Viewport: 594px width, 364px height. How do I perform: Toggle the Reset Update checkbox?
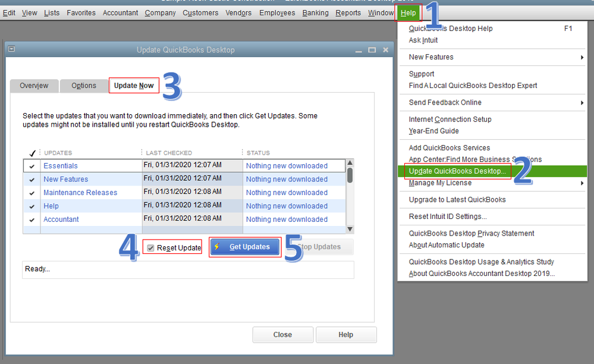(151, 248)
